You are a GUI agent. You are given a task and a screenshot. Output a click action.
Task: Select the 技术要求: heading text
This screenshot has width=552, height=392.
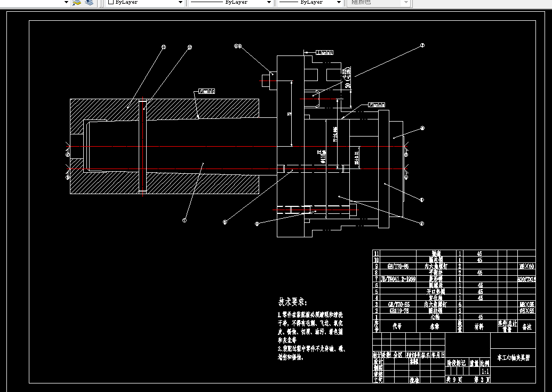coord(293,302)
